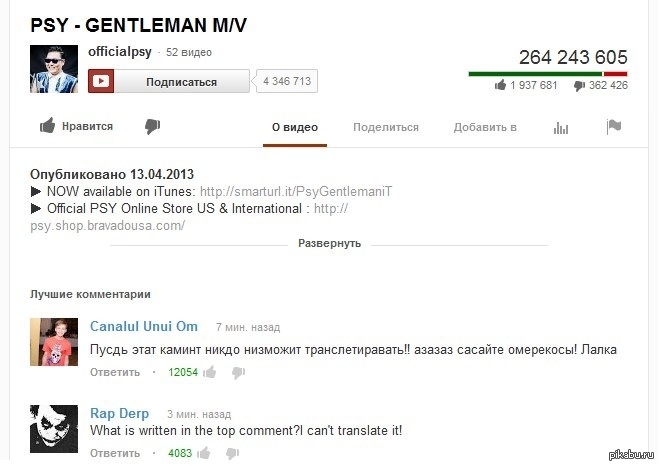Click the red YouTube subscribe icon
Image resolution: width=659 pixels, height=466 pixels.
(101, 81)
